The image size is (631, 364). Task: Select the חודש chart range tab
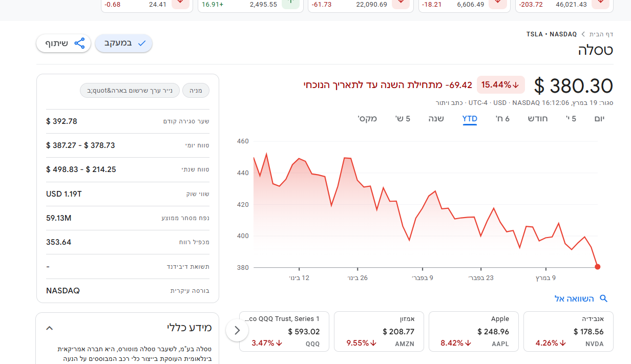pyautogui.click(x=538, y=119)
